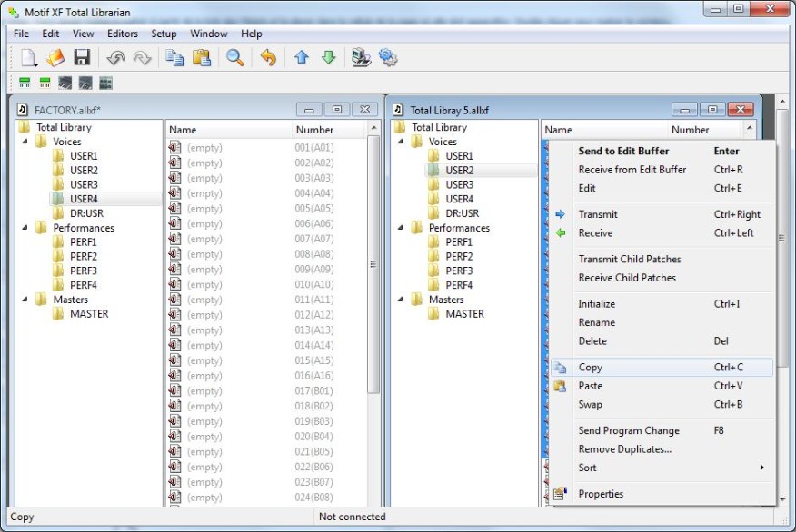Open the Setup menu
796x532 pixels.
[x=164, y=34]
